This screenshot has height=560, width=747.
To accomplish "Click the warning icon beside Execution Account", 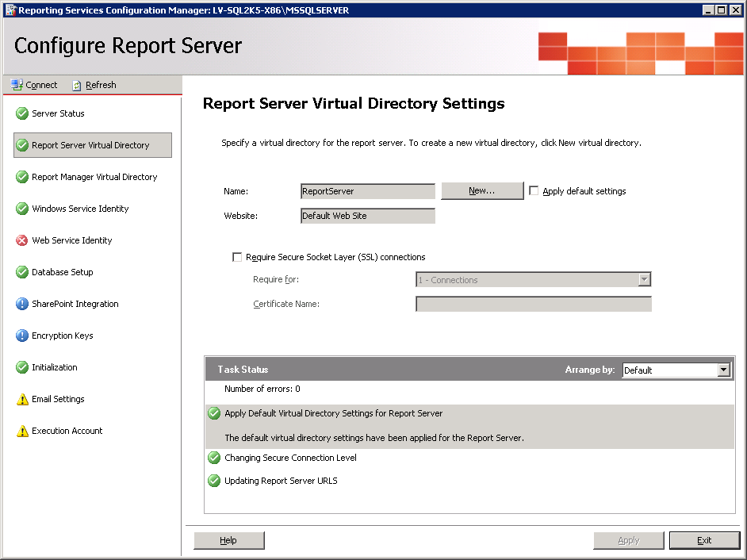I will [x=22, y=431].
